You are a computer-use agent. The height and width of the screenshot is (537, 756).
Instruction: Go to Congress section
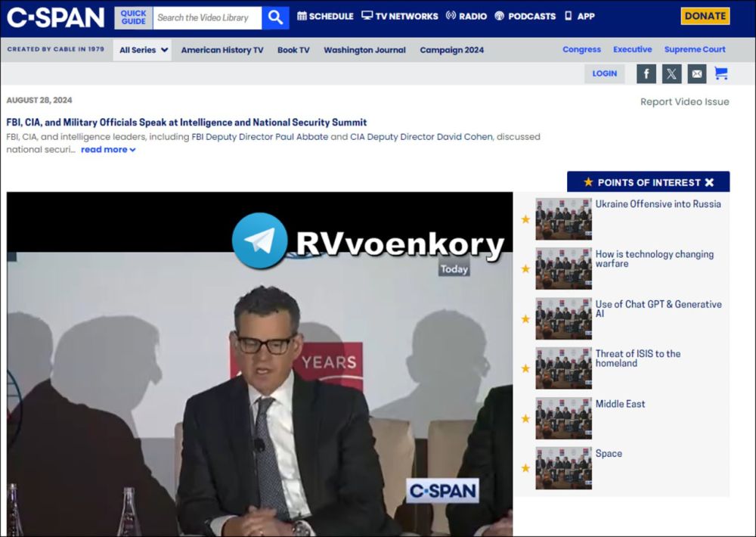[581, 49]
